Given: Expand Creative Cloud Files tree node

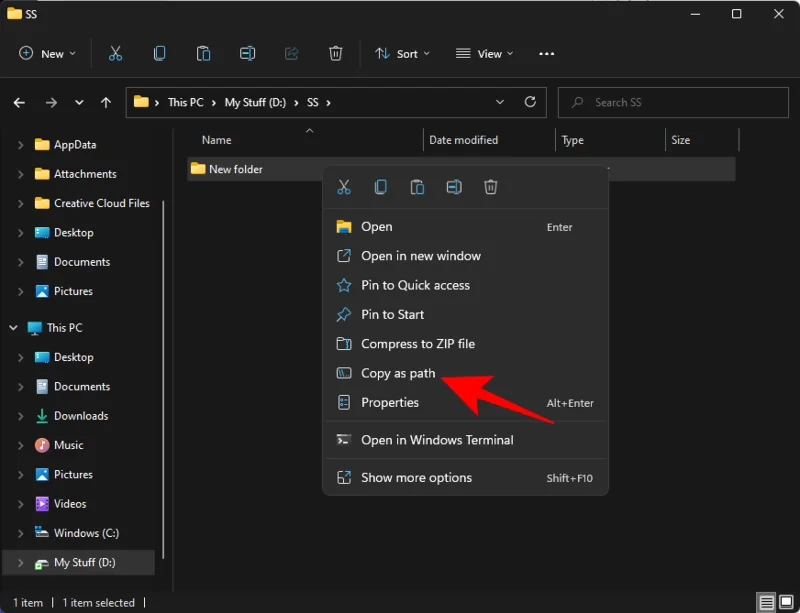Looking at the screenshot, I should (20, 203).
